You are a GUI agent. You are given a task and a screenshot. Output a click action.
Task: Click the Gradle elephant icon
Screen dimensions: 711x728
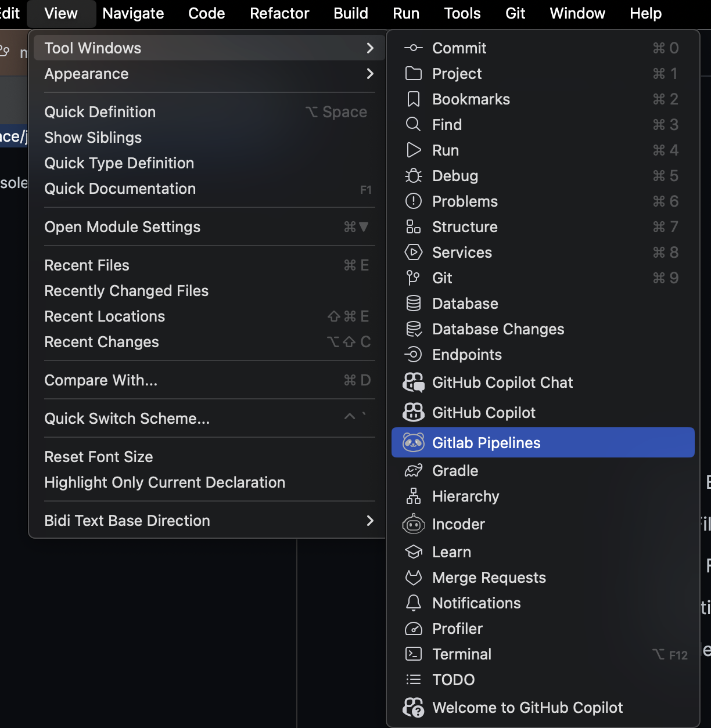click(x=413, y=471)
